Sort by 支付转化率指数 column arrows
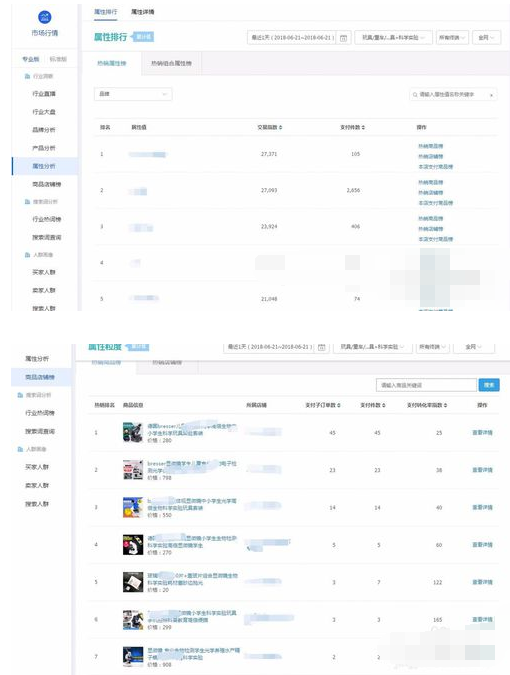This screenshot has width=510, height=675. pyautogui.click(x=445, y=405)
